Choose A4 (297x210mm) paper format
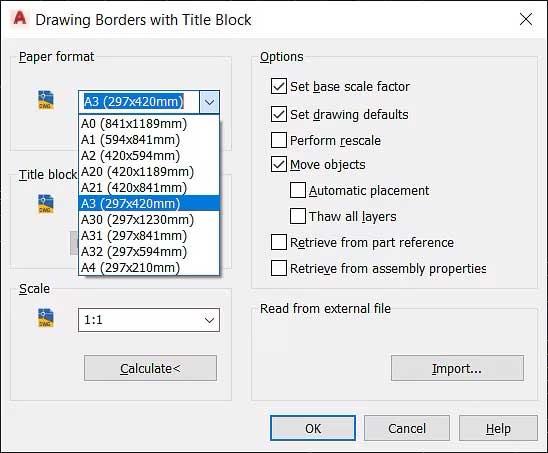The image size is (548, 453). point(149,268)
